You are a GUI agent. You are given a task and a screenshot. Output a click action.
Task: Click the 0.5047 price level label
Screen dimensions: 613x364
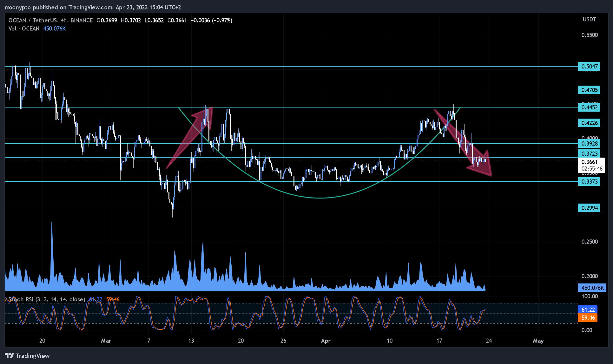point(589,67)
